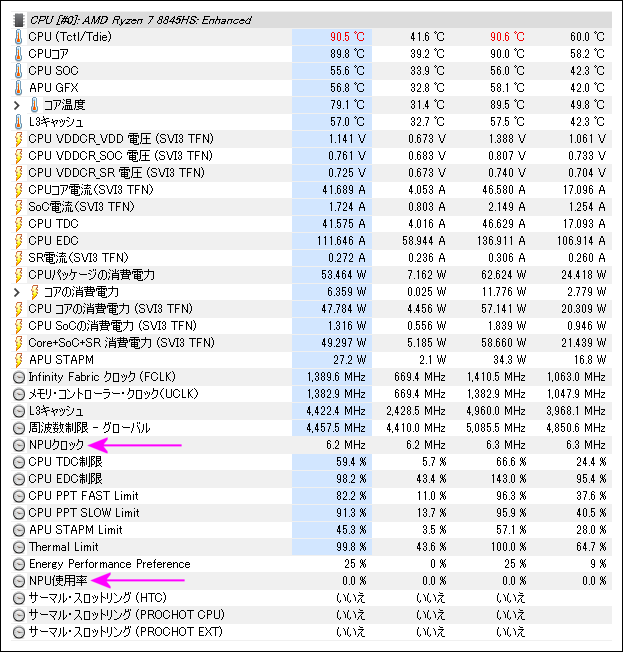Click lightning icon beside SoC電流
The image size is (623, 652).
click(18, 207)
